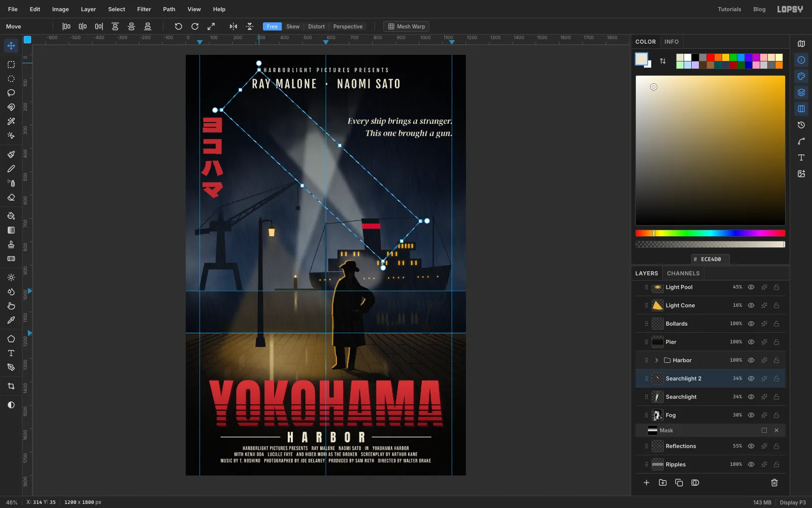Toggle visibility of Light Cone layer
Viewport: 812px width, 508px height.
point(751,305)
